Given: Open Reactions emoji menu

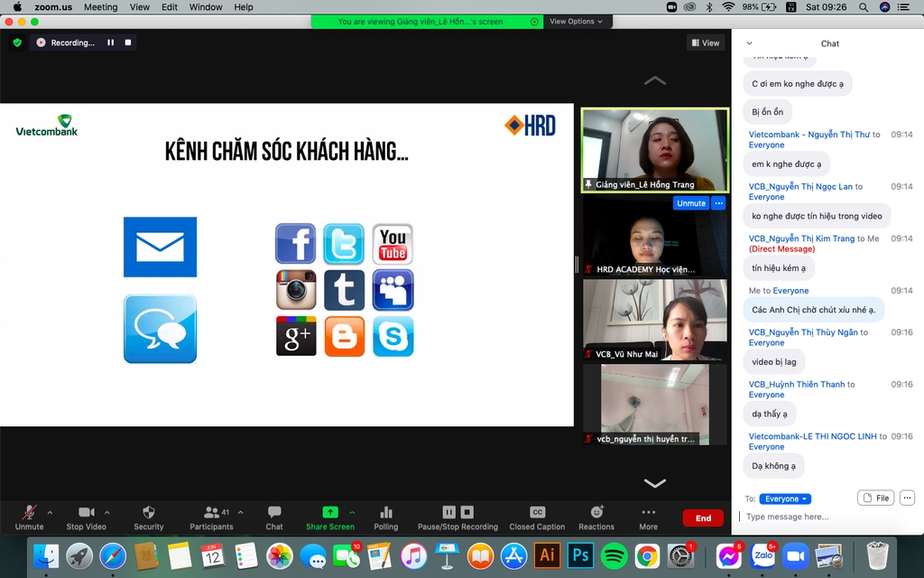Looking at the screenshot, I should click(x=596, y=517).
